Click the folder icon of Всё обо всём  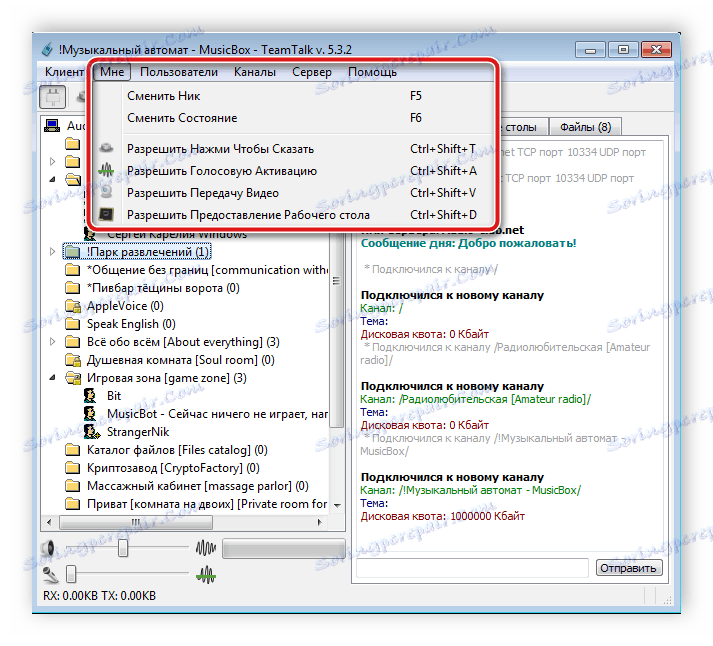72,341
